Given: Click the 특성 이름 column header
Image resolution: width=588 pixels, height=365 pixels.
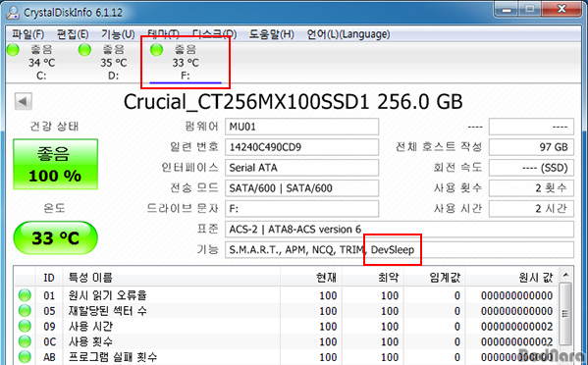Looking at the screenshot, I should [172, 278].
